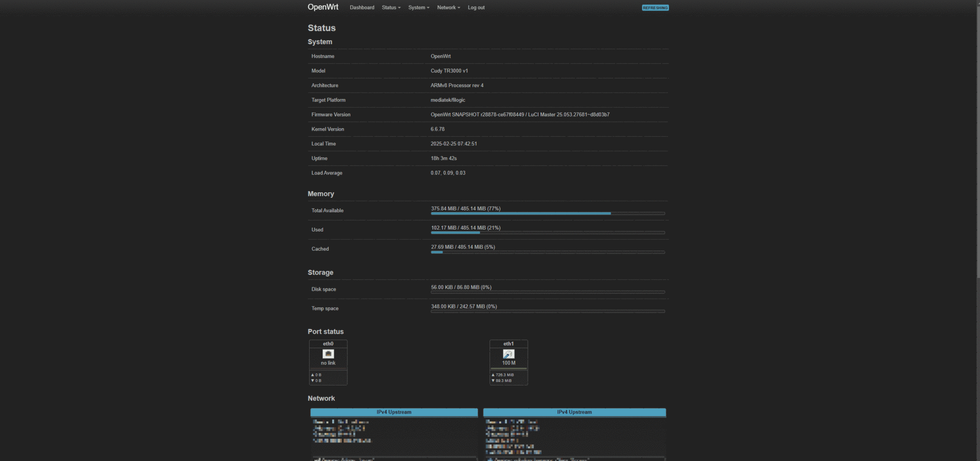Click the left IPv4 Upstream header
The height and width of the screenshot is (461, 980).
(393, 412)
